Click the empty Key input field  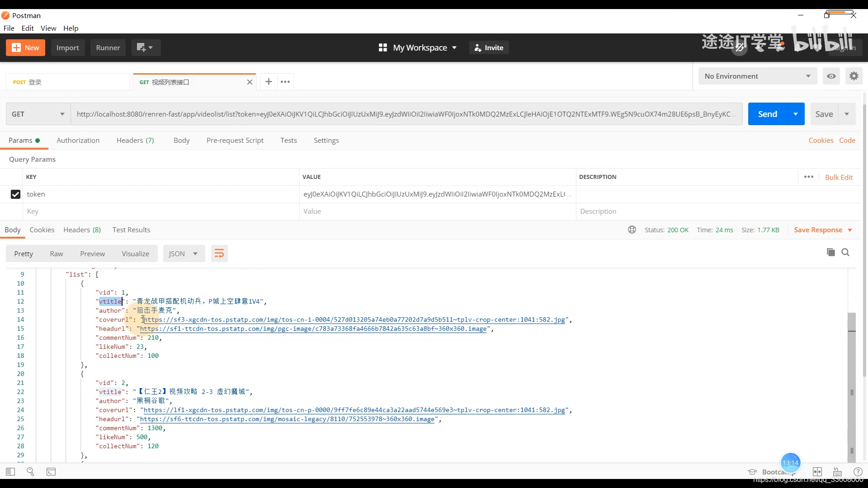tap(161, 211)
